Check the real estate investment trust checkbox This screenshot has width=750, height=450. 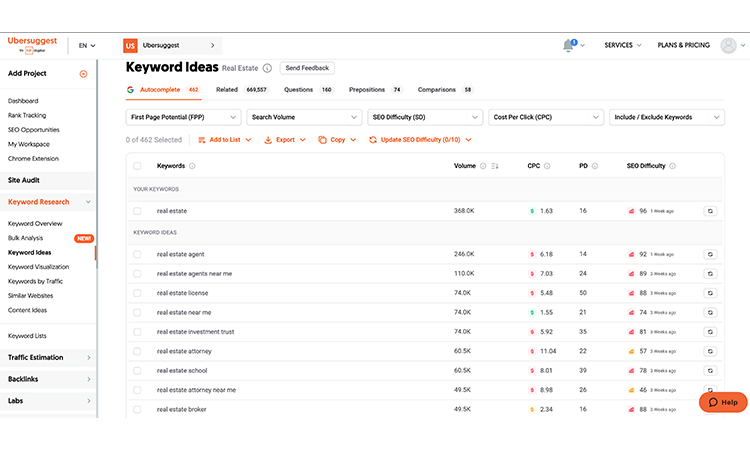coord(137,332)
